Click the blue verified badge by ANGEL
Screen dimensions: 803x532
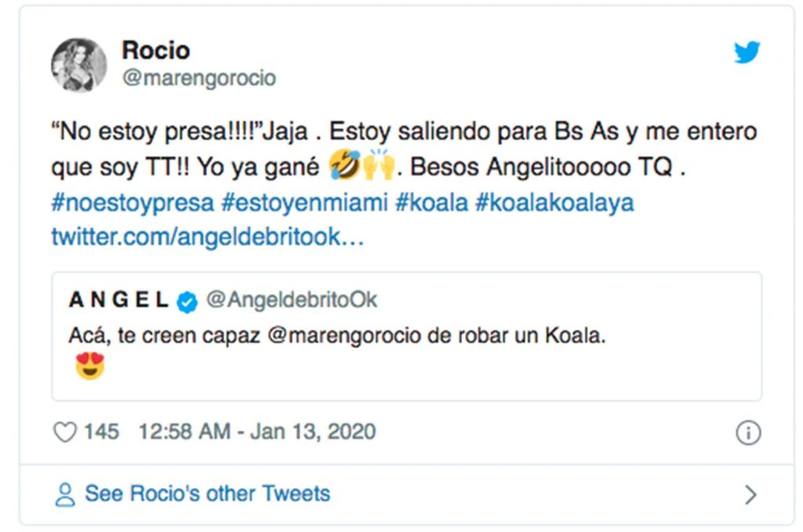pyautogui.click(x=187, y=300)
